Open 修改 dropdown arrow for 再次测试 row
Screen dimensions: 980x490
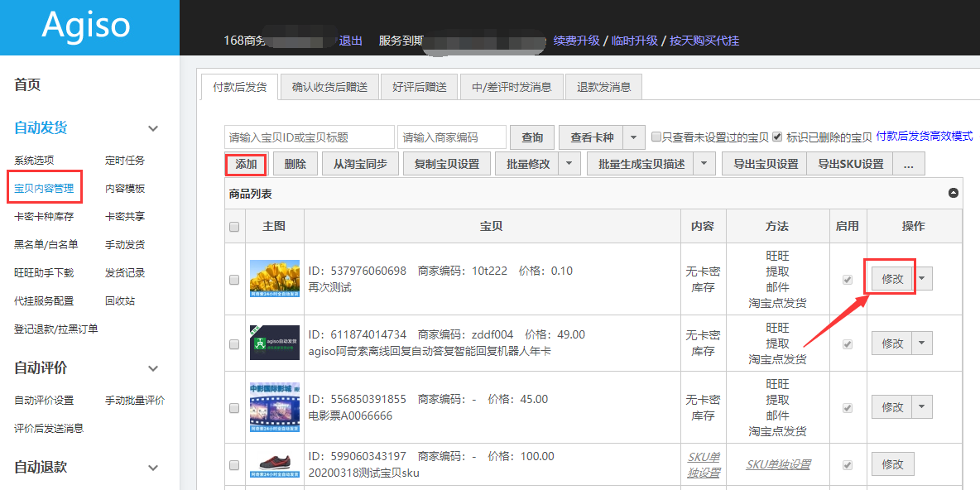click(923, 279)
